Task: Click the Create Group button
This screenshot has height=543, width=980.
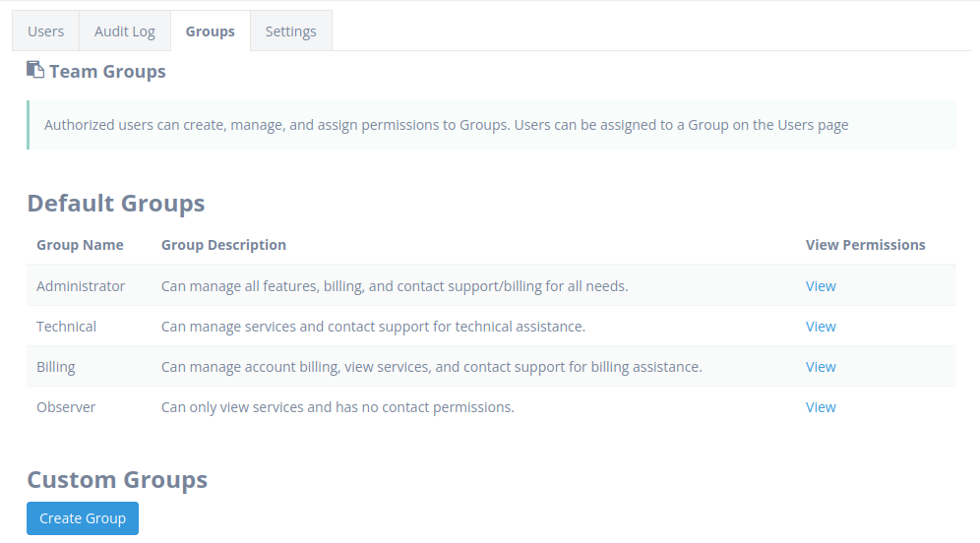Action: 83,518
